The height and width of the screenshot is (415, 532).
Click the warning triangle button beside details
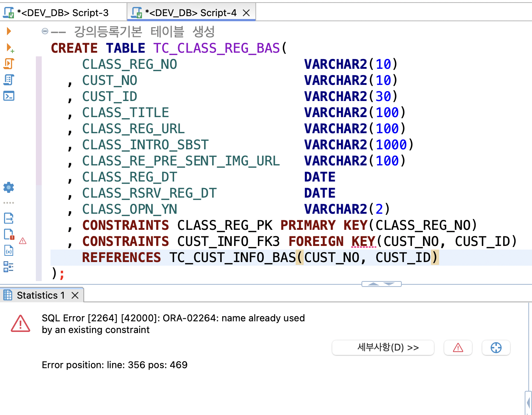coord(458,348)
